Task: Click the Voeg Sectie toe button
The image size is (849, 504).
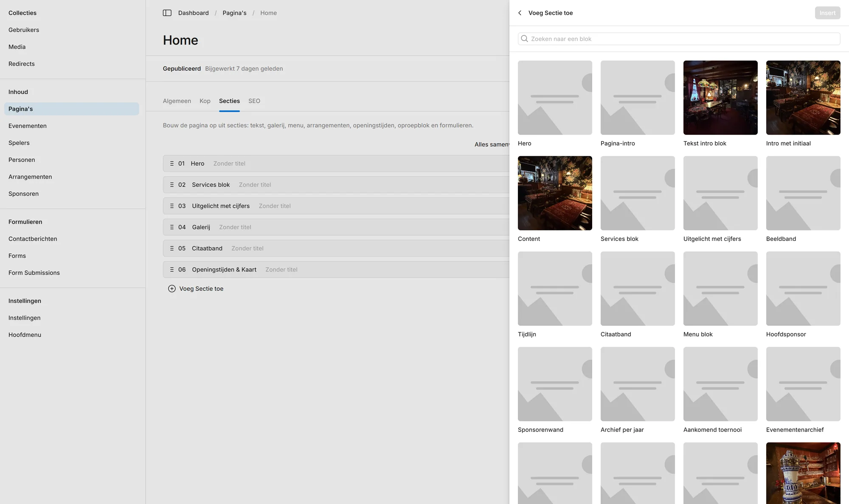Action: pos(196,288)
